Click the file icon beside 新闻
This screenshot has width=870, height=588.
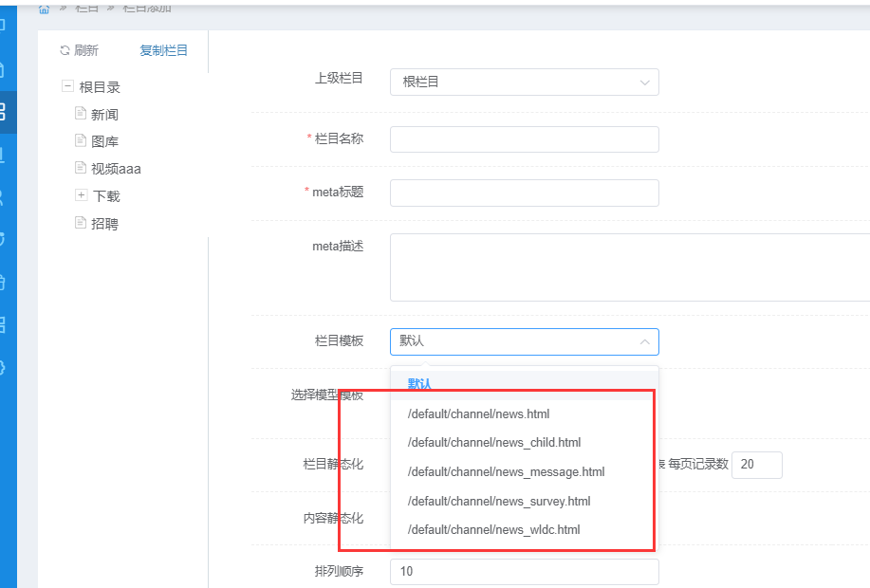[x=81, y=113]
